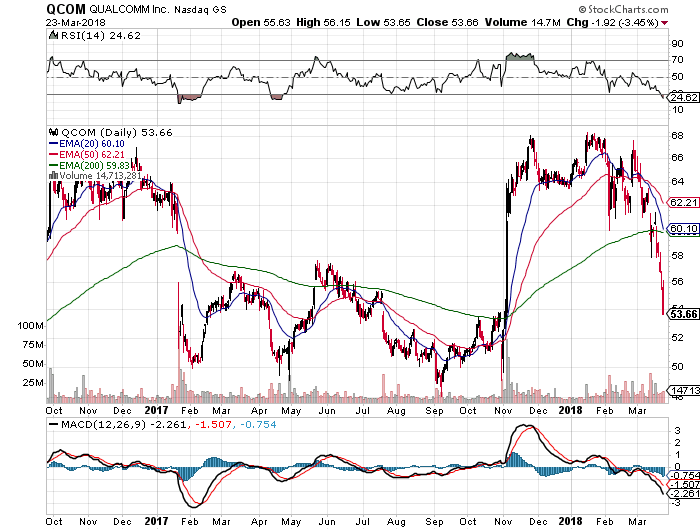
Task: Click the 100M volume axis label
Action: [x=30, y=326]
